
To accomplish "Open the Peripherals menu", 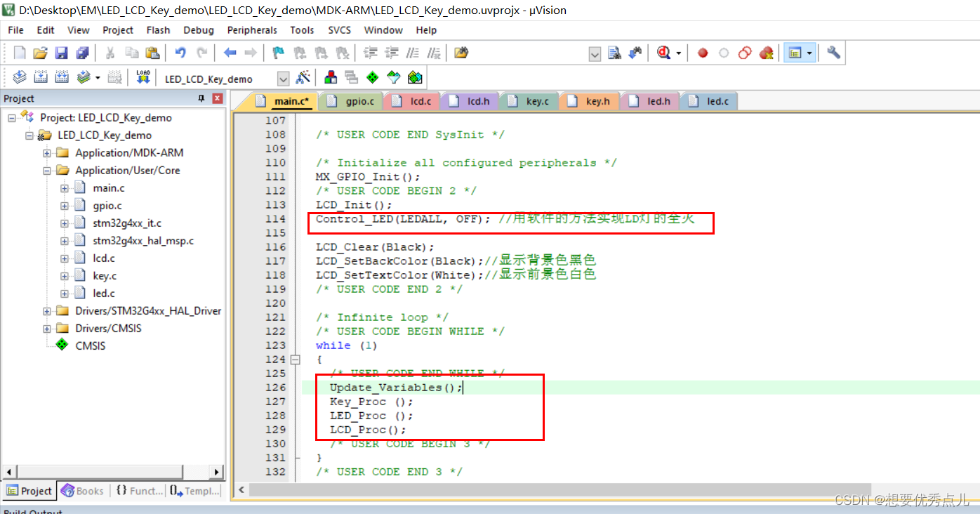I will (252, 30).
